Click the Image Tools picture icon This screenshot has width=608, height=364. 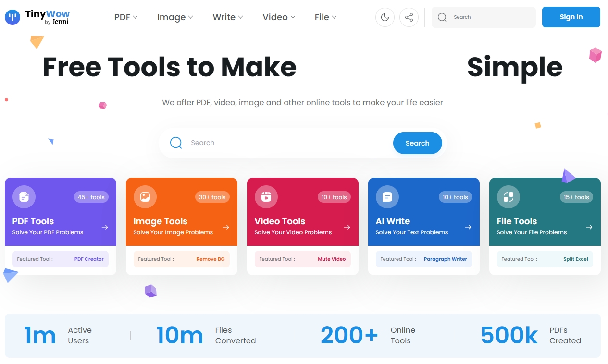145,197
